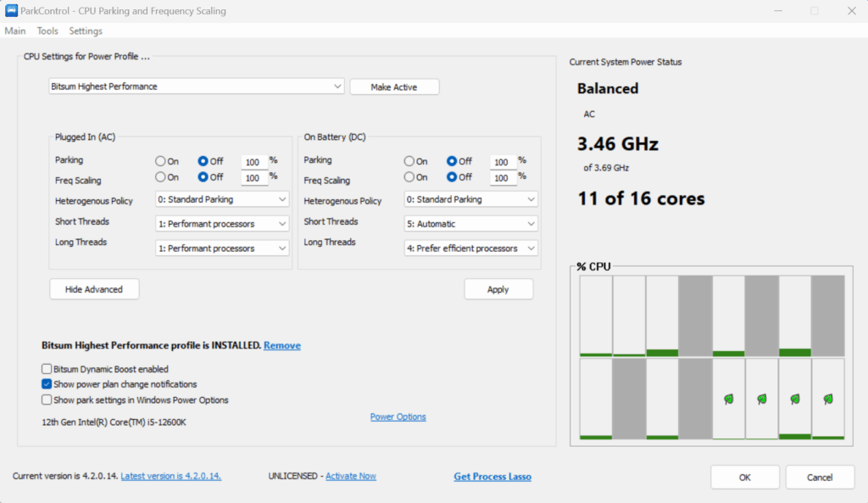Open Power Options via the link
Image resolution: width=868 pixels, height=503 pixels.
(398, 416)
